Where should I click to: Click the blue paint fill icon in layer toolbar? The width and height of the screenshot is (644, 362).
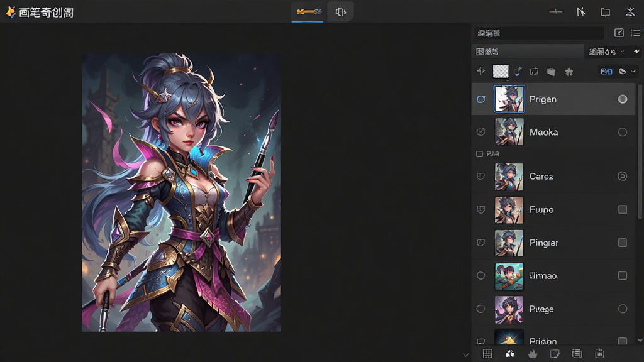coord(518,72)
